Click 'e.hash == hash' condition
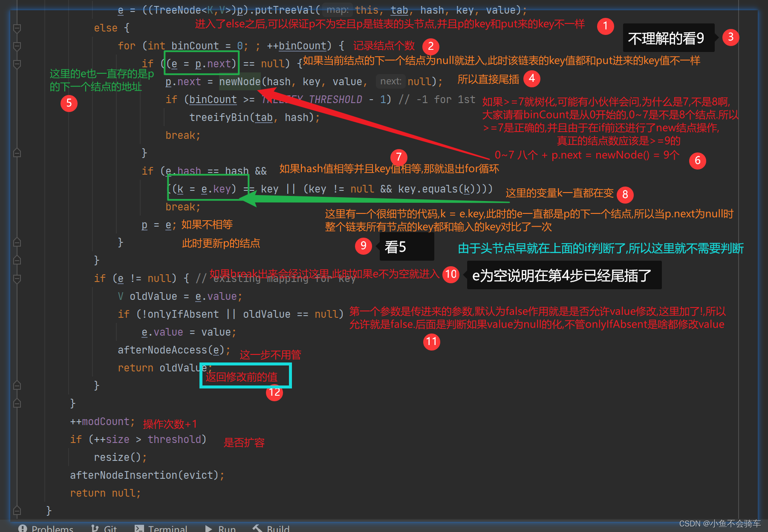Image resolution: width=768 pixels, height=532 pixels. (207, 171)
